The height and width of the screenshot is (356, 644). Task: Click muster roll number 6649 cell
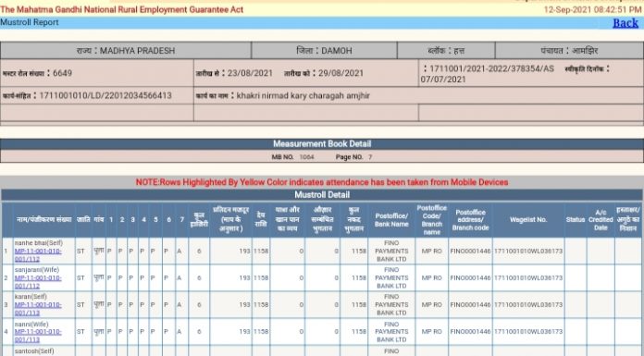click(x=97, y=73)
